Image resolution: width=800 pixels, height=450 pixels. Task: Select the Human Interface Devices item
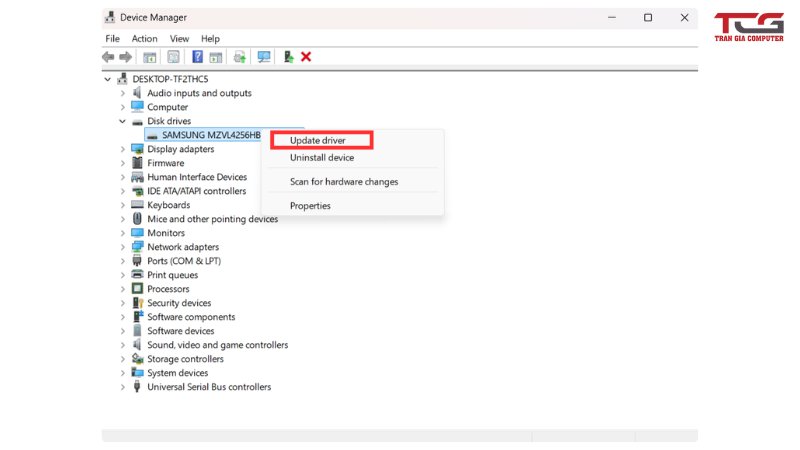pos(197,177)
